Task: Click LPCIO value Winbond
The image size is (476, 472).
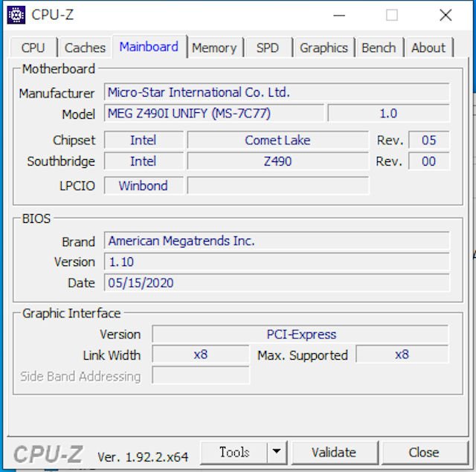Action: tap(144, 185)
